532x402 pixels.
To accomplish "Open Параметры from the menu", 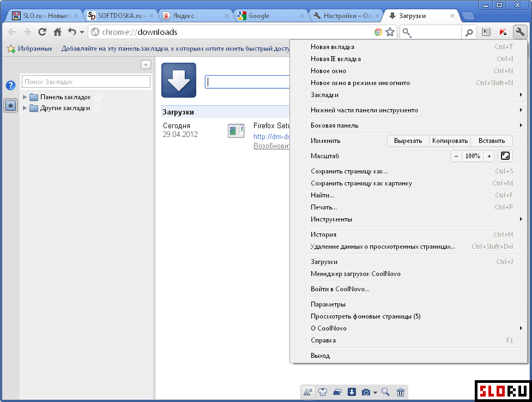I will point(418,304).
